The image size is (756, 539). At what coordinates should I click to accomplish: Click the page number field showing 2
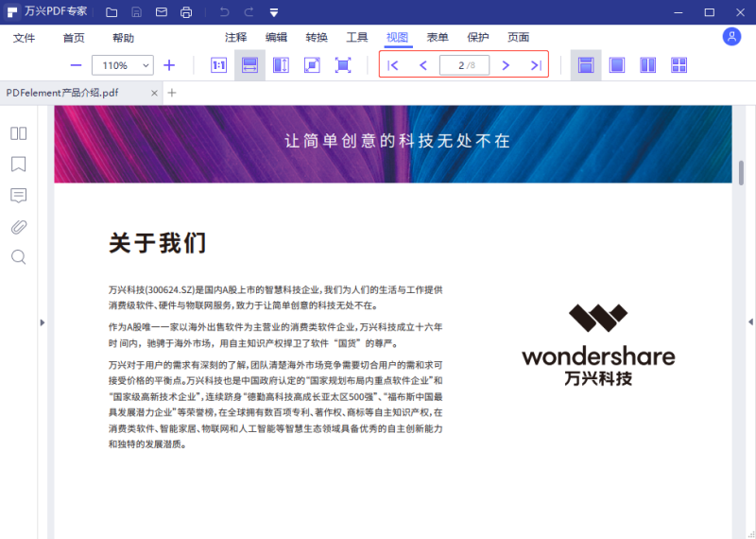pos(464,65)
